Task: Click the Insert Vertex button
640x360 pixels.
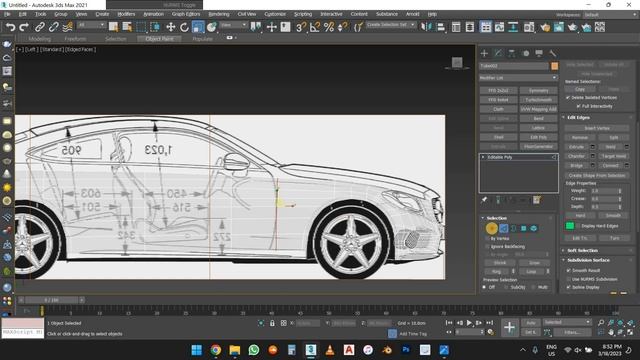Action: [x=597, y=128]
